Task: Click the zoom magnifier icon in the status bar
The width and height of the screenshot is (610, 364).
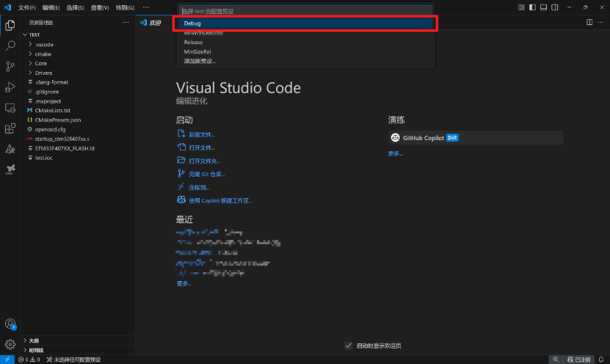Action: [556, 360]
